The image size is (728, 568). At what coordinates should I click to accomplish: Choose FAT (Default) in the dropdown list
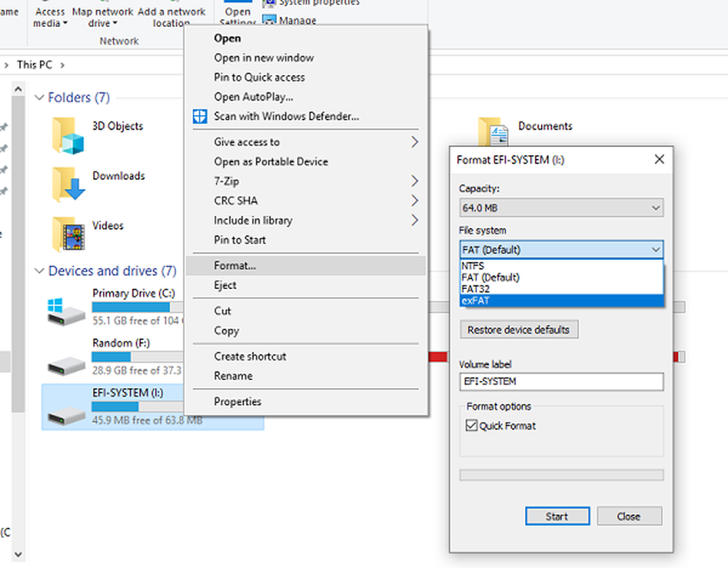[x=561, y=277]
